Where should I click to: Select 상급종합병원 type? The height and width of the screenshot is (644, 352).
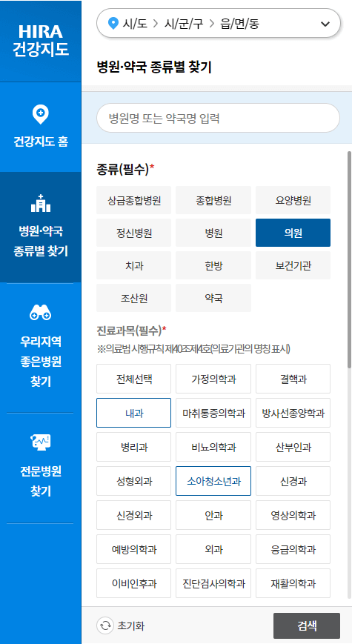click(134, 200)
